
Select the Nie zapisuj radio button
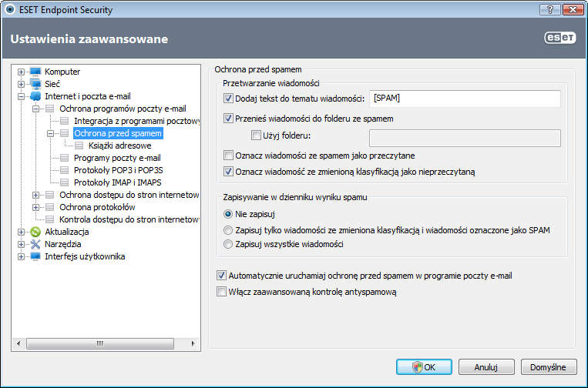pos(228,214)
